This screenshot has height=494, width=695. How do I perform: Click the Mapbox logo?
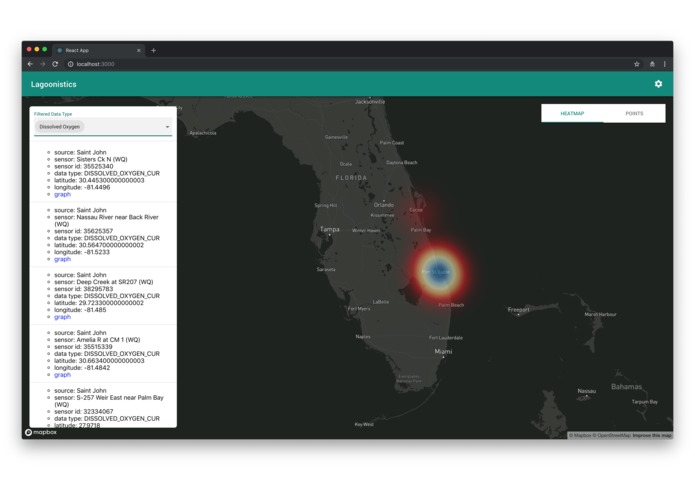coord(41,432)
